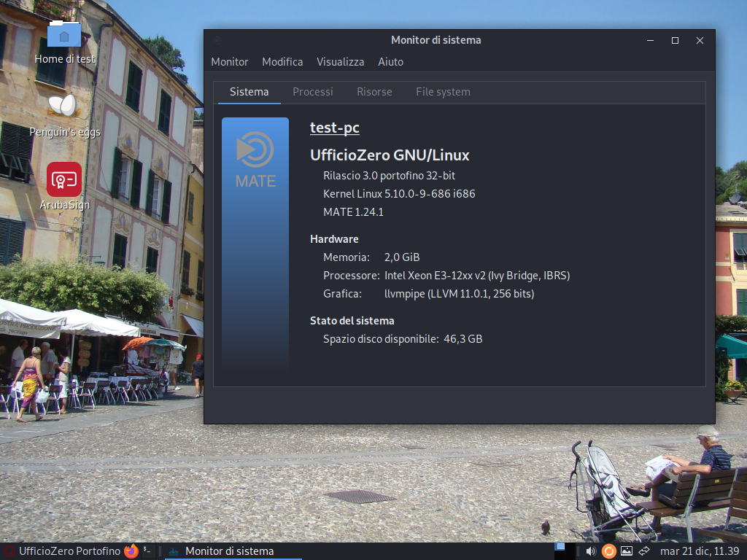Open the Monitor menu
747x560 pixels.
[230, 62]
